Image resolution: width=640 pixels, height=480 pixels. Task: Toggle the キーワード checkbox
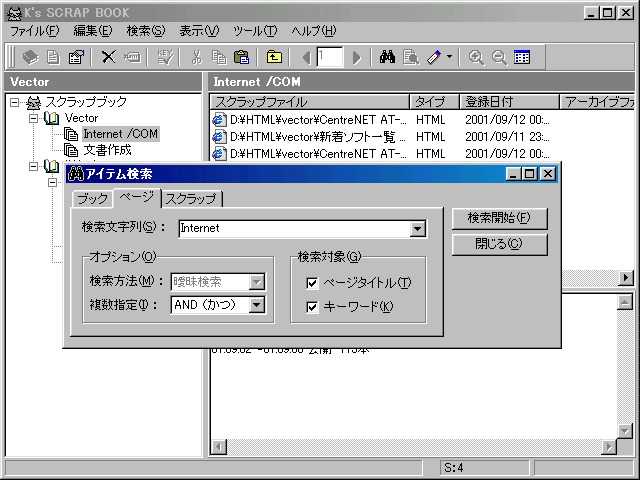[x=313, y=307]
